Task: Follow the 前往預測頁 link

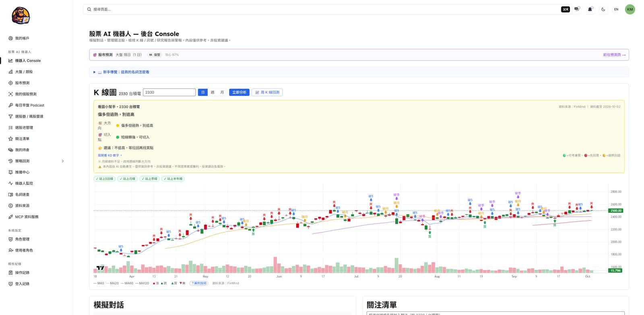Action: tap(614, 55)
